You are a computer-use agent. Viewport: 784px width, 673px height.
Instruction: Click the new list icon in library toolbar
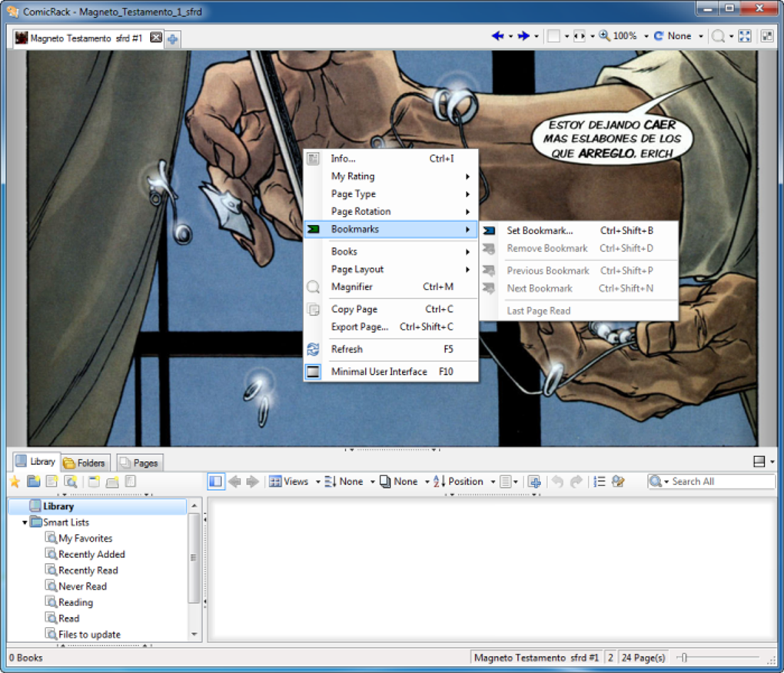pos(52,482)
